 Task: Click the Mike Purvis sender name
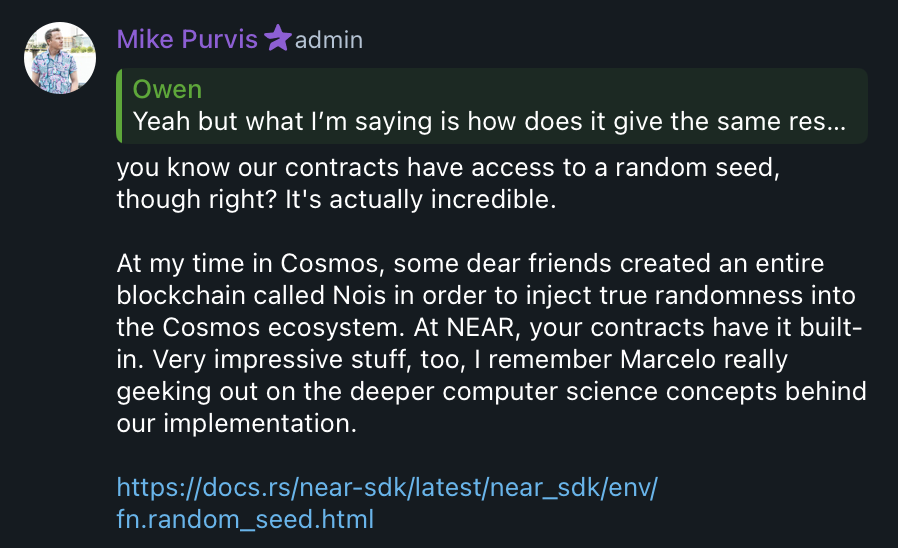(187, 40)
